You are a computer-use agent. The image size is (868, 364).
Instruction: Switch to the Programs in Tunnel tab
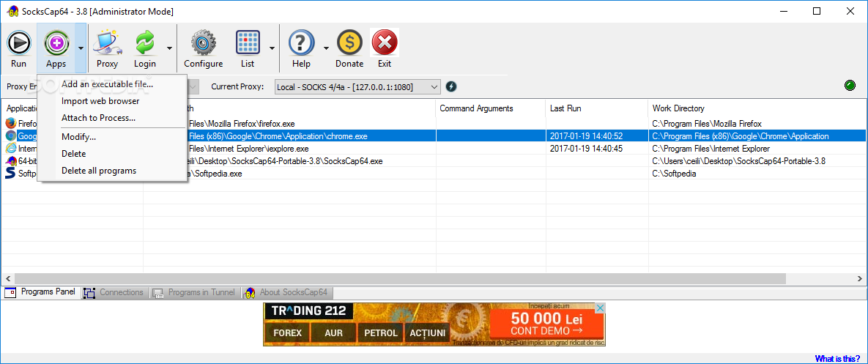click(x=195, y=293)
